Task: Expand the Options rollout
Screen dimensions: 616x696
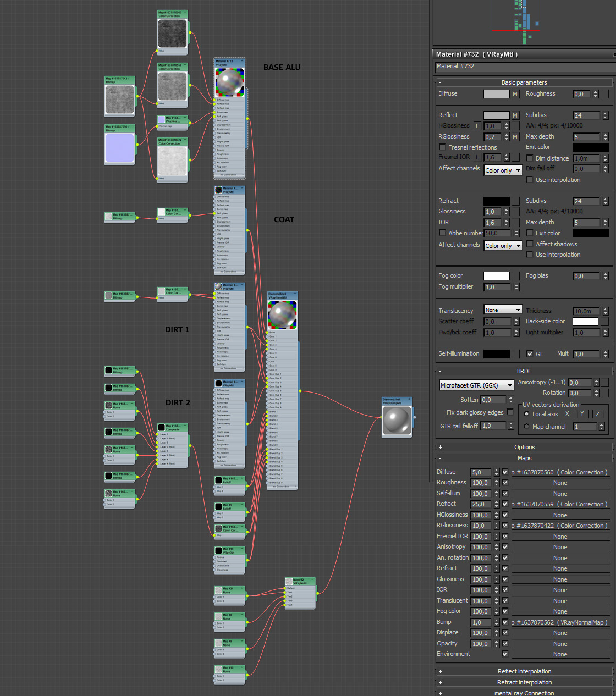Action: 524,448
